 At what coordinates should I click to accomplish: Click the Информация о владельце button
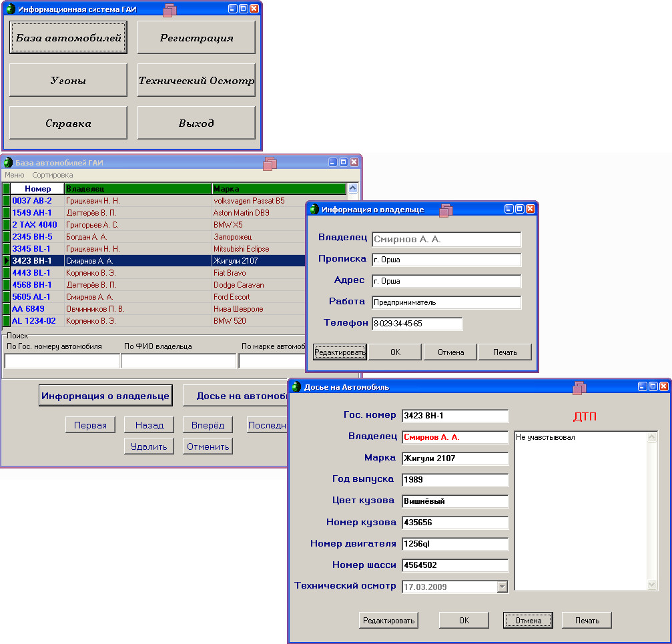(x=105, y=396)
